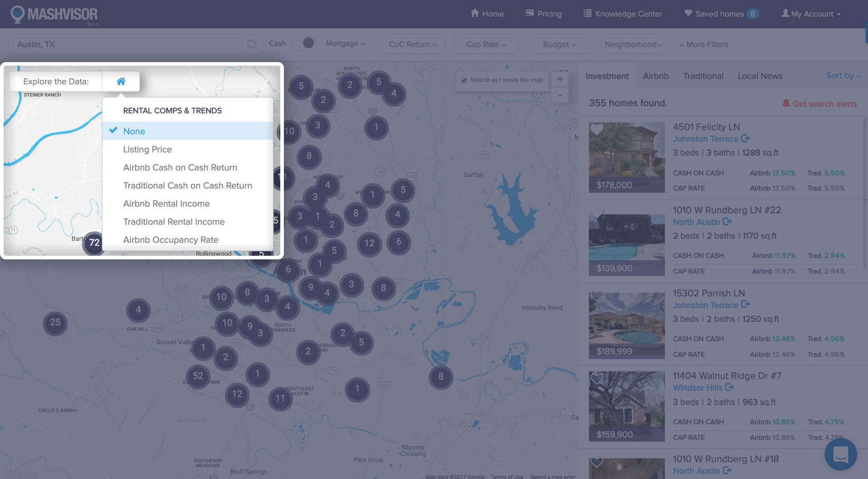Viewport: 868px width, 479px height.
Task: Open Johnston Terrace neighborhood link
Action: [707, 139]
